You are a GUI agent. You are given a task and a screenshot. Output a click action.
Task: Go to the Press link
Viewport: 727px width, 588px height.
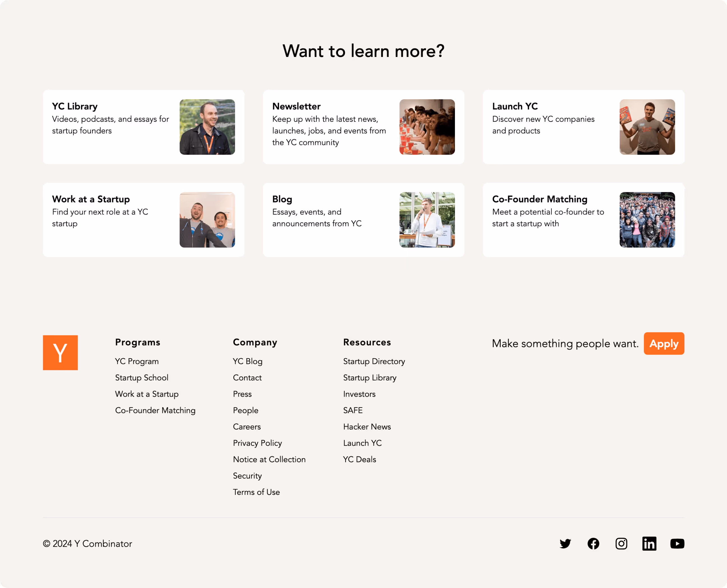(x=242, y=394)
